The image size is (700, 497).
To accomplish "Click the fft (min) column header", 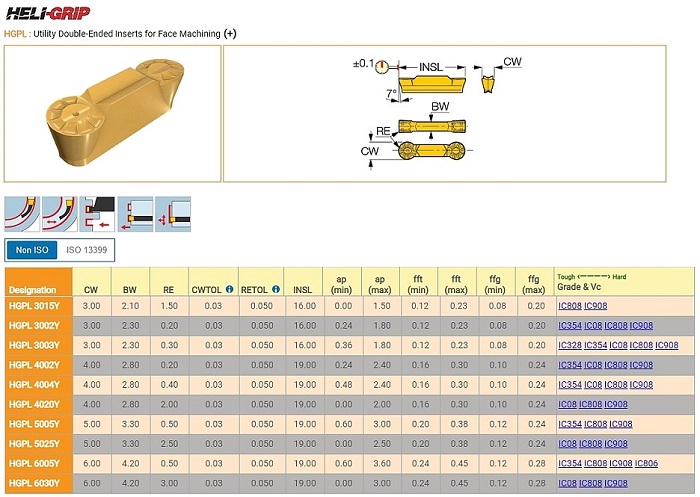I will [x=418, y=284].
